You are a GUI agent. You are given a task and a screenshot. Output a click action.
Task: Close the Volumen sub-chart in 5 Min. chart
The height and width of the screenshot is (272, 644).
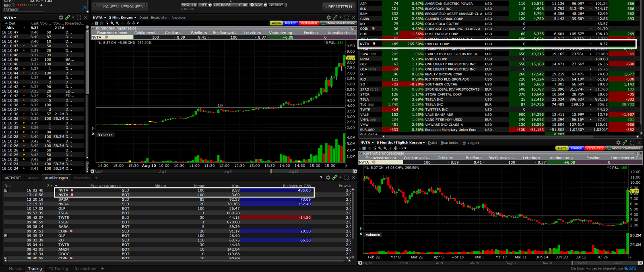(93, 134)
